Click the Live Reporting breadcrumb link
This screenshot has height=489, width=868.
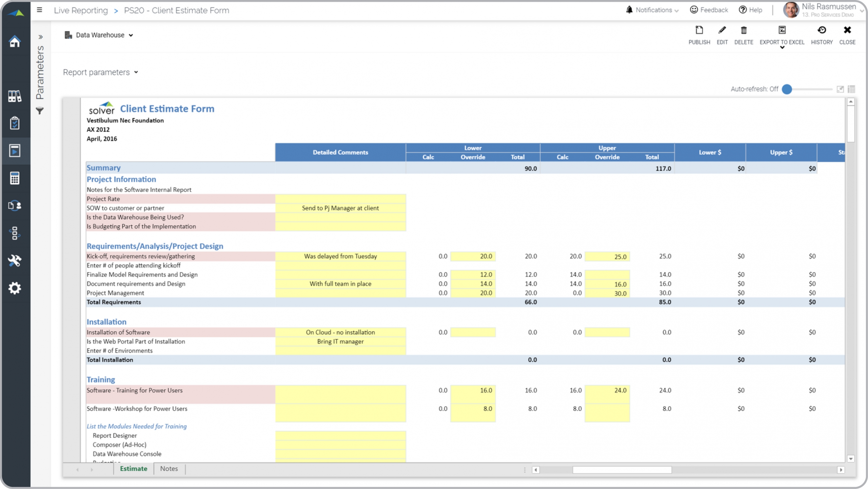tap(81, 10)
